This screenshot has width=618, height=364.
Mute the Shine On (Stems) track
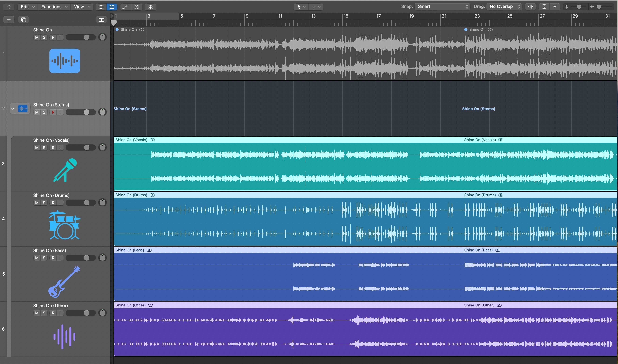click(x=37, y=112)
